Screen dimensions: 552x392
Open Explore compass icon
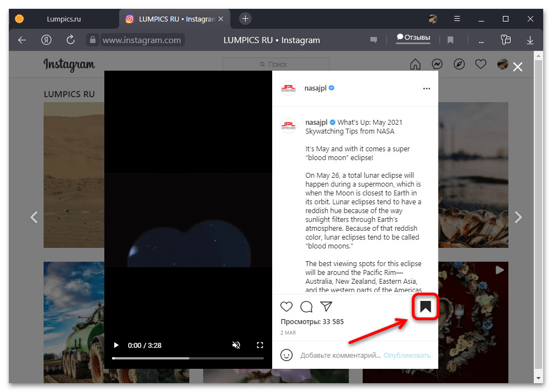coord(459,65)
